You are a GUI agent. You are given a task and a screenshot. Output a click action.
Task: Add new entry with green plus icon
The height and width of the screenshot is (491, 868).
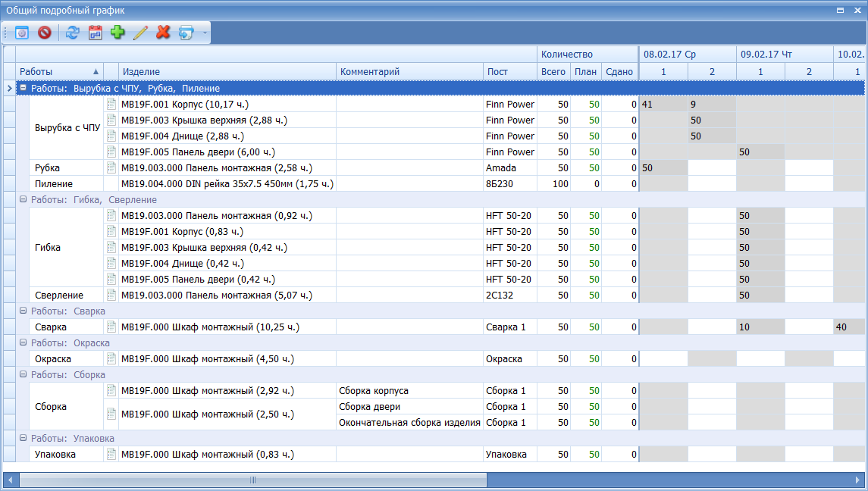tap(118, 33)
